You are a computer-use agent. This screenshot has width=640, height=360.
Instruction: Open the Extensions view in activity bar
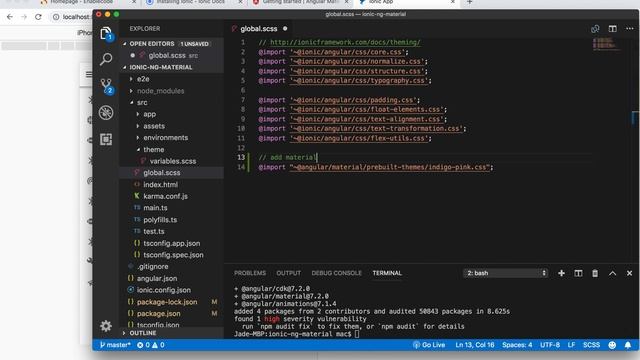[106, 140]
